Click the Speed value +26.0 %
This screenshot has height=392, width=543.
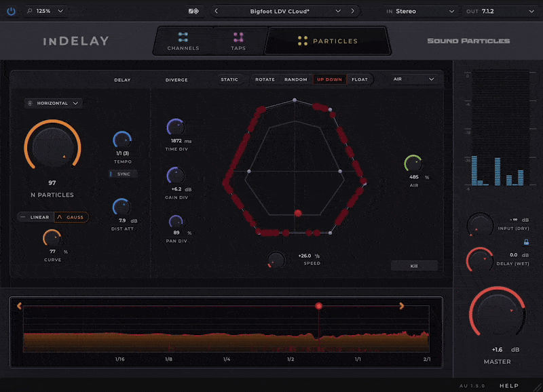(309, 256)
